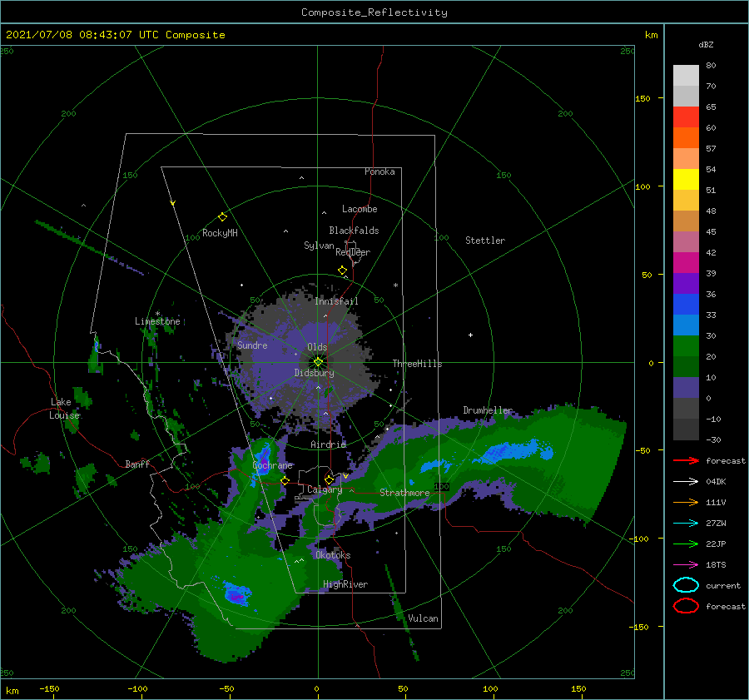Click the RockyMH label
The width and height of the screenshot is (749, 700).
point(220,233)
